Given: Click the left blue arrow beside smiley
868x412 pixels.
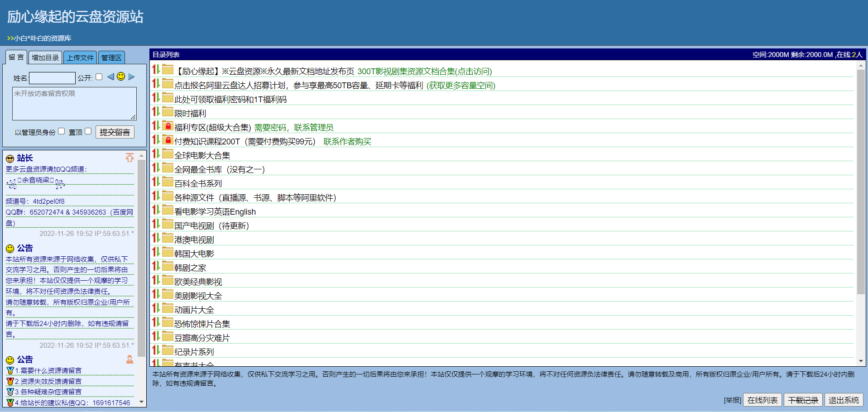Looking at the screenshot, I should 110,77.
